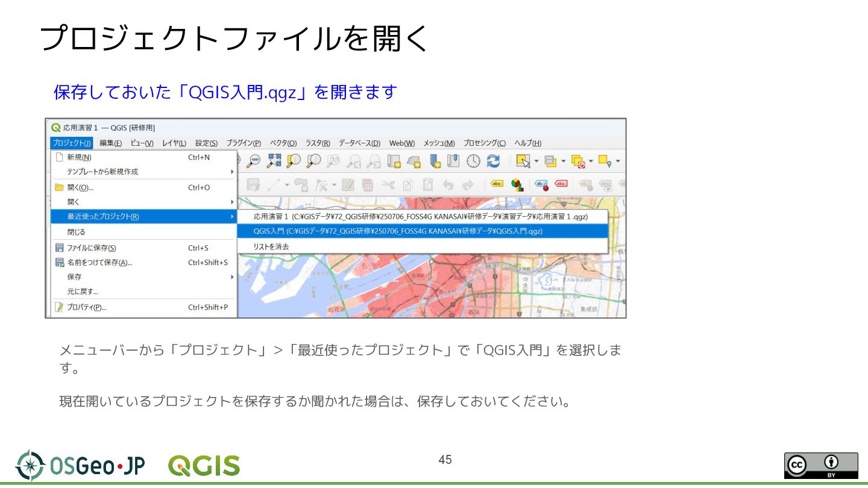This screenshot has width=868, height=488.
Task: Click the Zoom Last icon
Action: (354, 161)
